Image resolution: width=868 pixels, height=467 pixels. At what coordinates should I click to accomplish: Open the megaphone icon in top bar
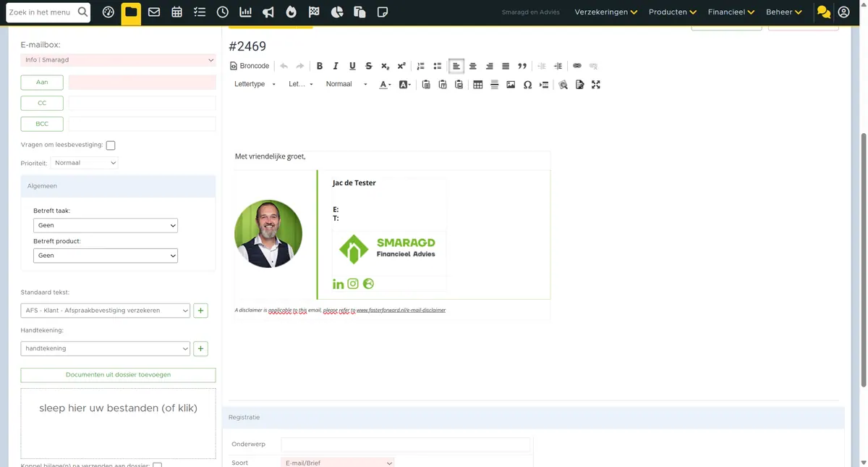click(268, 12)
